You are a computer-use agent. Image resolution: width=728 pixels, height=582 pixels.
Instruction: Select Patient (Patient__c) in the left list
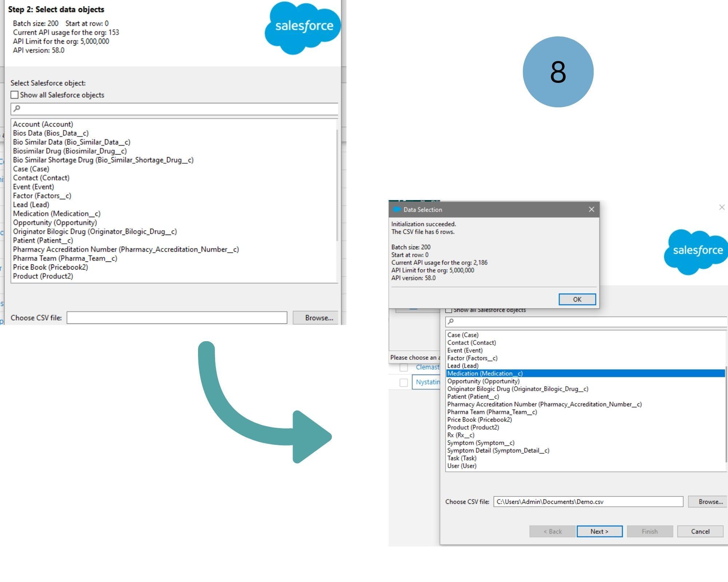[43, 240]
